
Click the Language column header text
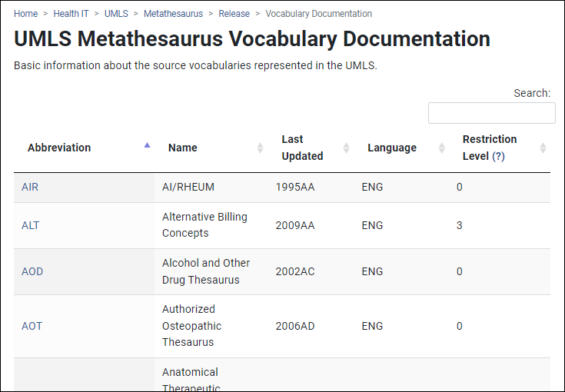click(392, 148)
